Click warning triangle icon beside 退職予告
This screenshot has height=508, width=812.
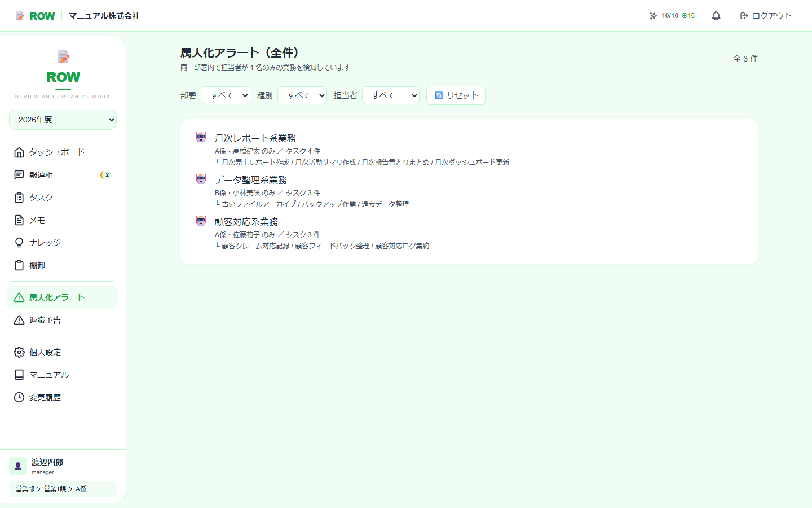tap(19, 320)
